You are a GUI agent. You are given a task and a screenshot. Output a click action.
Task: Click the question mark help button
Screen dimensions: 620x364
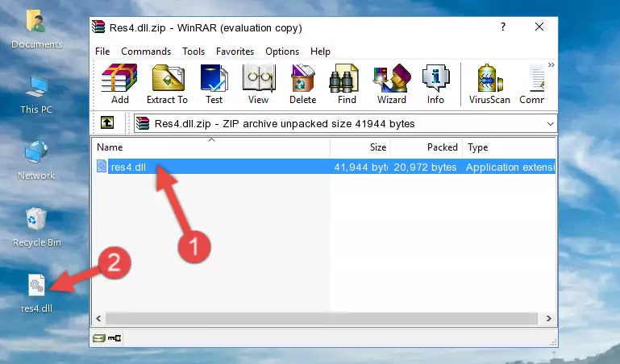point(503,27)
